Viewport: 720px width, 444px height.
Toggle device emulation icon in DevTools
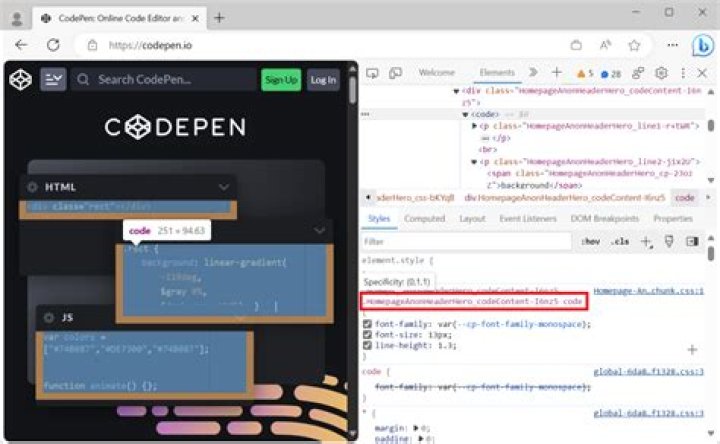(x=395, y=73)
